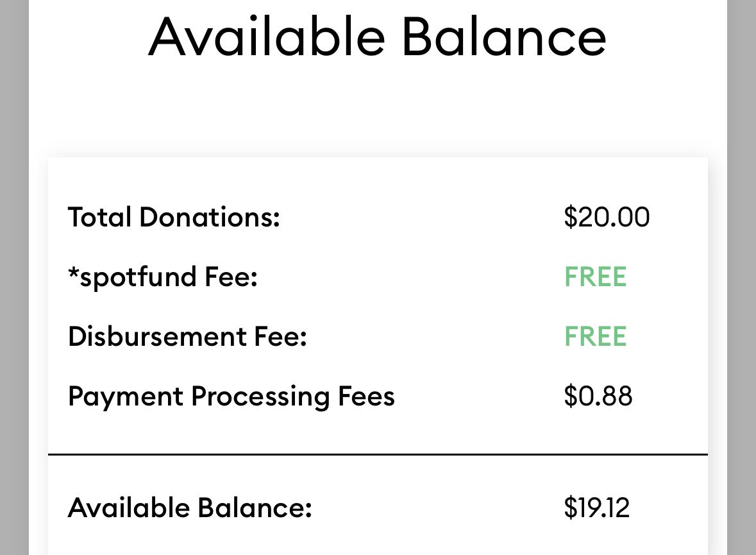
Task: Click the $19.12 available balance amount
Action: tap(597, 508)
